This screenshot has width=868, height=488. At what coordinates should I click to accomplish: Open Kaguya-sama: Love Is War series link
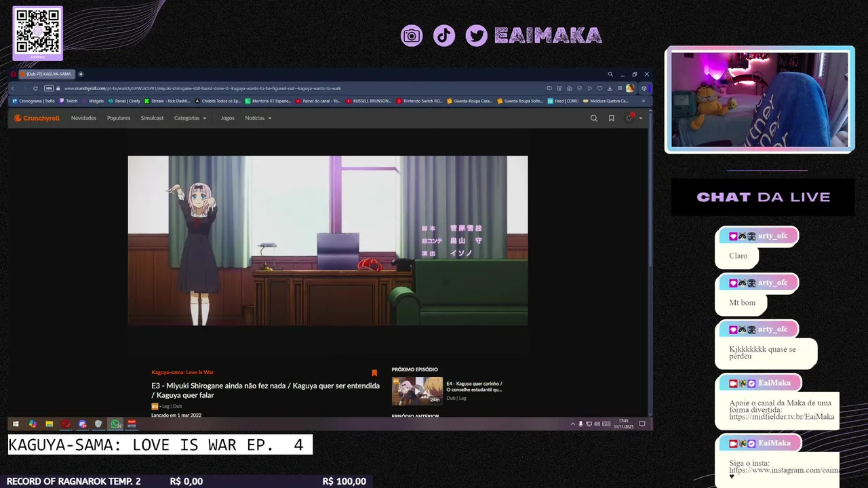pyautogui.click(x=182, y=372)
